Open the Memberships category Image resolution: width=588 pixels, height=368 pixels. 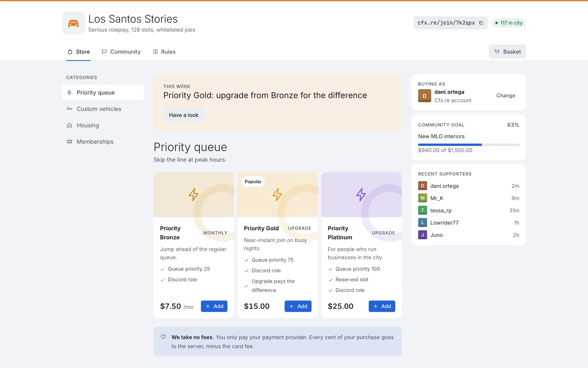(103, 141)
